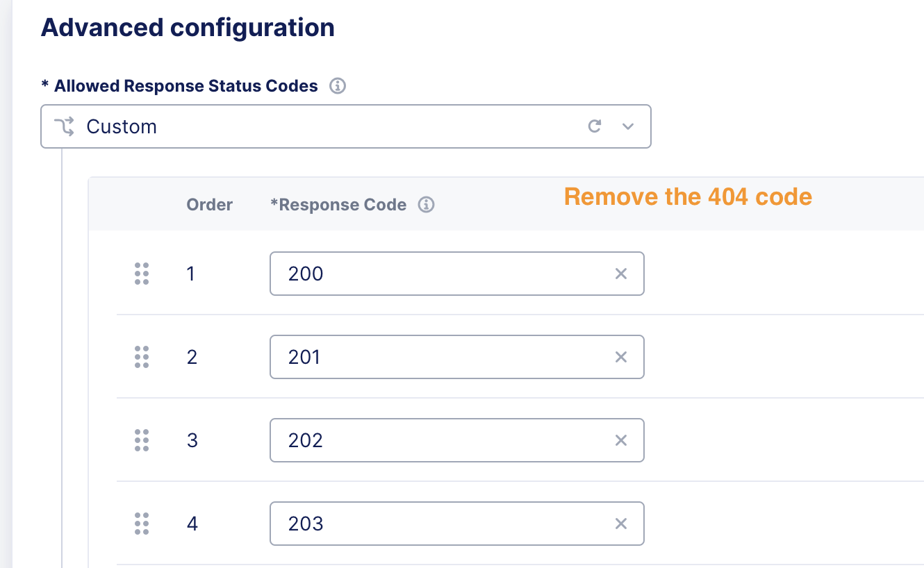Remove the 203 status code using its X
The height and width of the screenshot is (568, 924).
(x=620, y=524)
